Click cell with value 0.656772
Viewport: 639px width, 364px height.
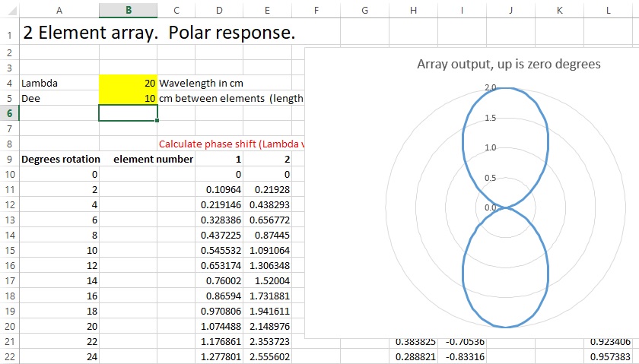point(267,220)
